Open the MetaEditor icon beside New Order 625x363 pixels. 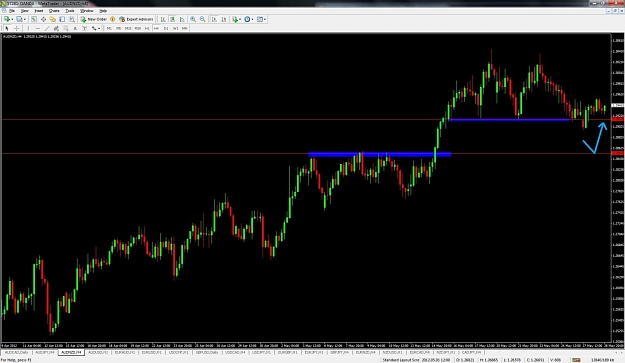tap(112, 19)
